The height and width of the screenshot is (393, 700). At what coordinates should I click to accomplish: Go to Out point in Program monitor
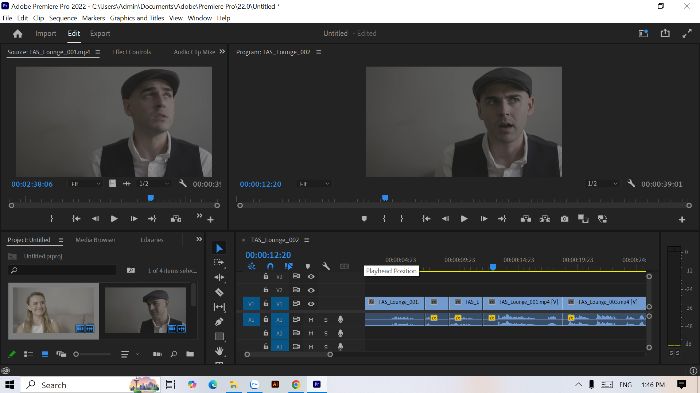pos(502,219)
